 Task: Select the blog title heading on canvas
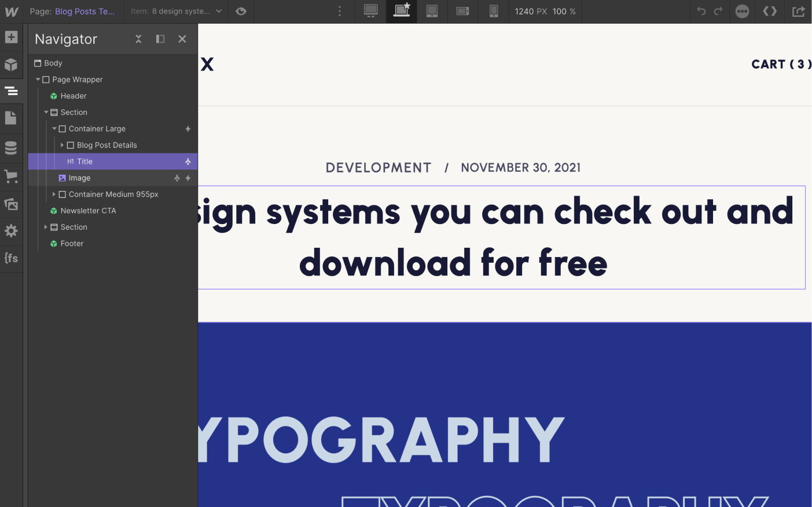501,237
